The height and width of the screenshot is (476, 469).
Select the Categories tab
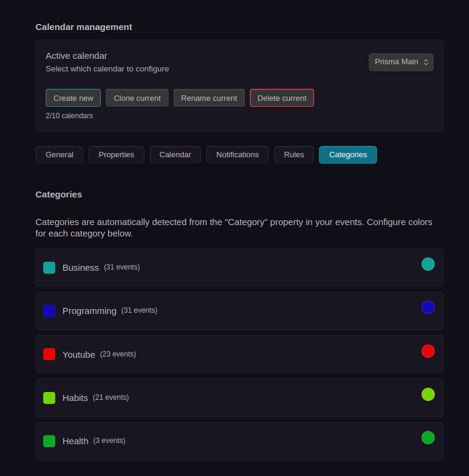pos(348,155)
